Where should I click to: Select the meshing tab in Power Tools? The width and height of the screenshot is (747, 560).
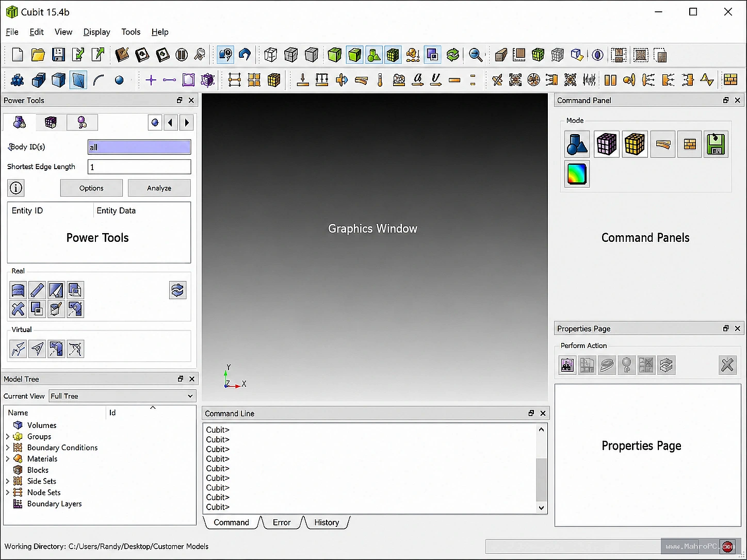coord(51,123)
